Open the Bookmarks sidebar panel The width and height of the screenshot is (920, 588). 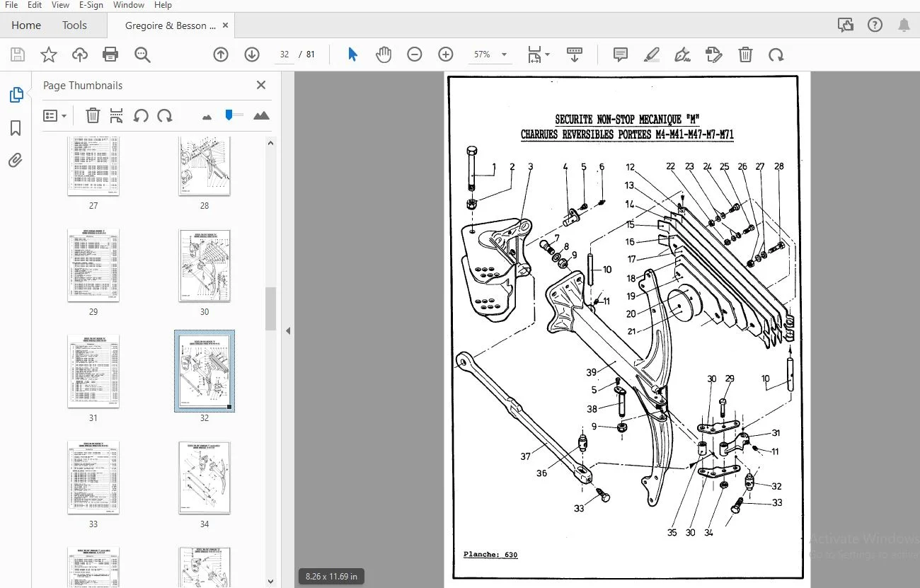16,128
